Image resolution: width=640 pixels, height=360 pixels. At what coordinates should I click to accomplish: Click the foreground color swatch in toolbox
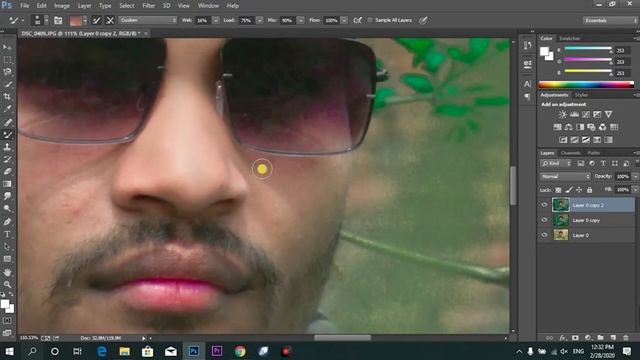[4, 304]
